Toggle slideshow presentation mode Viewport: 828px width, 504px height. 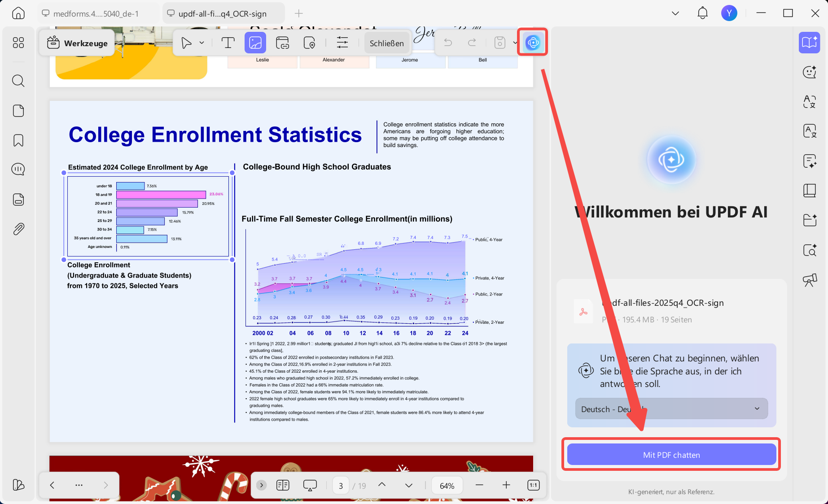pyautogui.click(x=310, y=485)
